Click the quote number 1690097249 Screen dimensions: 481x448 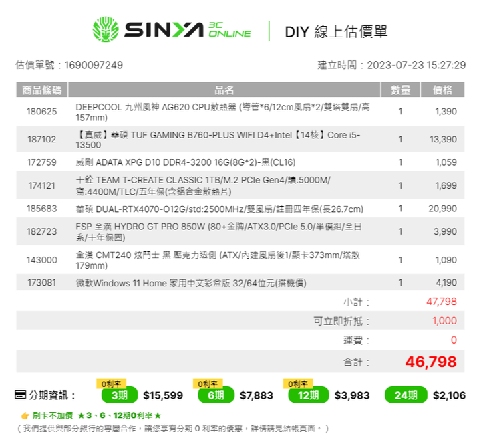pyautogui.click(x=94, y=65)
